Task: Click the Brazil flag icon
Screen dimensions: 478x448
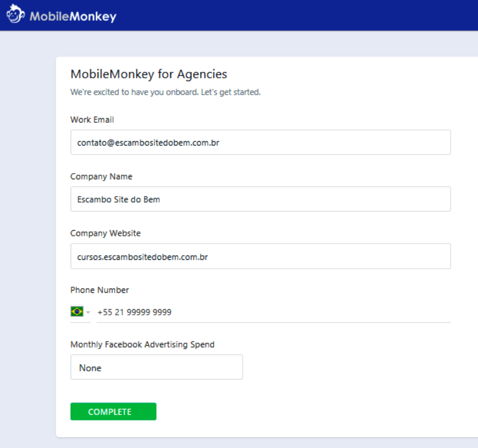Action: tap(77, 311)
